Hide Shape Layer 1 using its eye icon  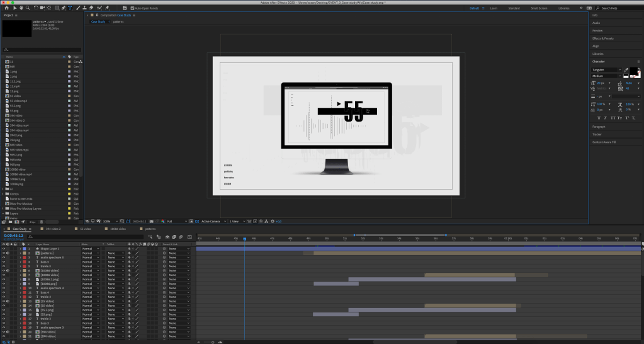point(3,249)
